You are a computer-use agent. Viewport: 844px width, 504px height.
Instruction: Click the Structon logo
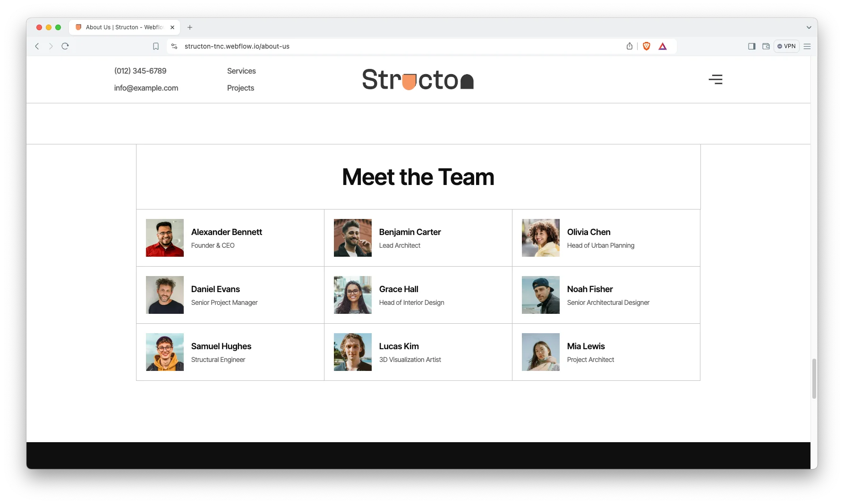pyautogui.click(x=418, y=79)
